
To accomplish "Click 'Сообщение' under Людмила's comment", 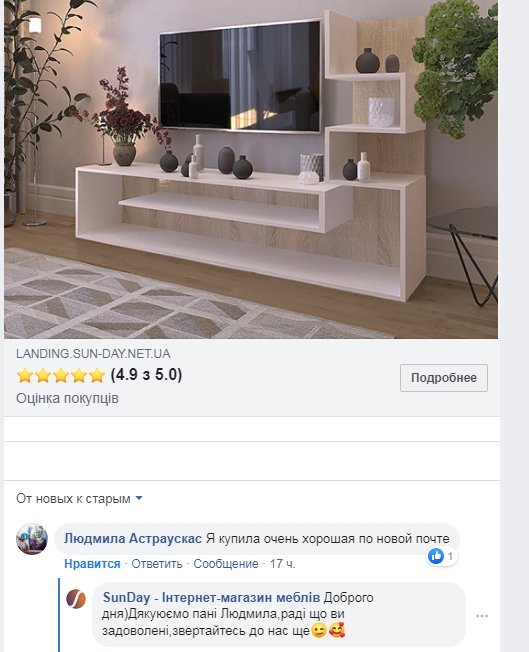I will [x=226, y=564].
